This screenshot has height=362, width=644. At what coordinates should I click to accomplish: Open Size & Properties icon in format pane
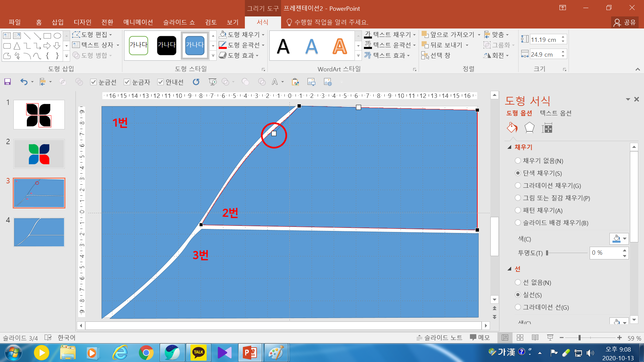[x=547, y=128]
